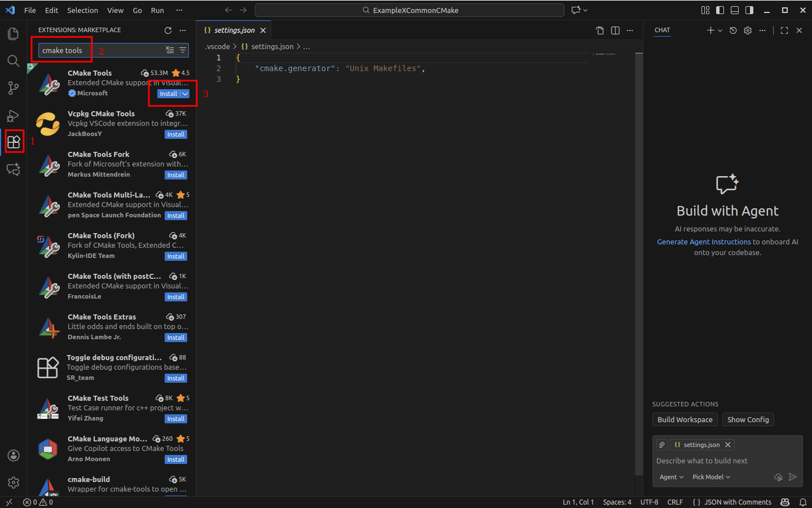Change indentation via Spaces: 4 status item
Screen dimensions: 812x508
[x=617, y=502]
